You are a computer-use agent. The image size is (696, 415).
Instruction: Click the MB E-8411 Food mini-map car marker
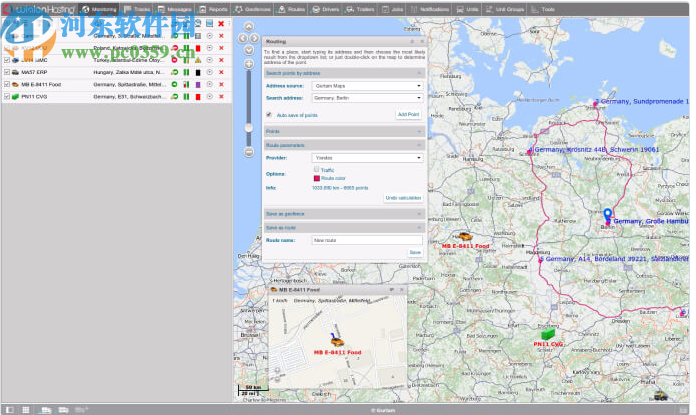(337, 340)
